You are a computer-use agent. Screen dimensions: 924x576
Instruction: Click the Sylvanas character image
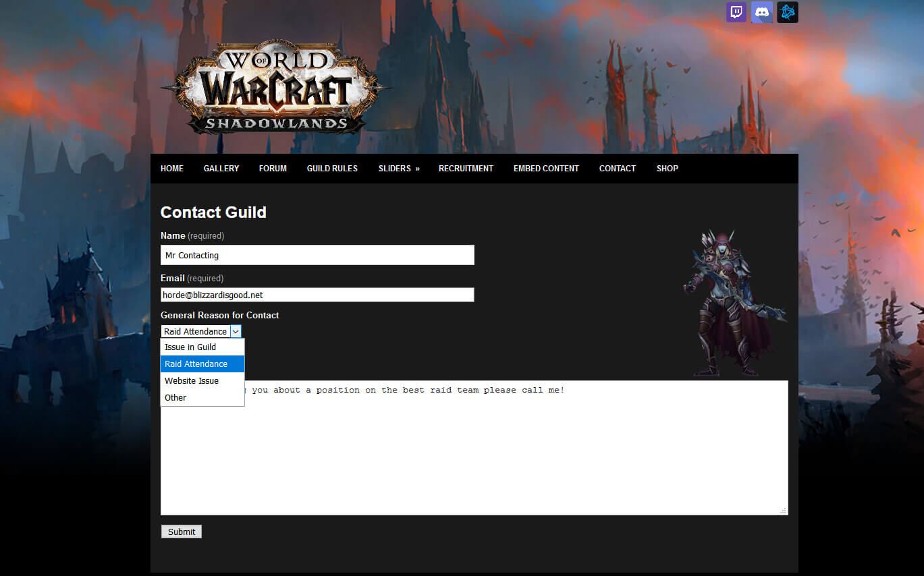click(x=734, y=303)
